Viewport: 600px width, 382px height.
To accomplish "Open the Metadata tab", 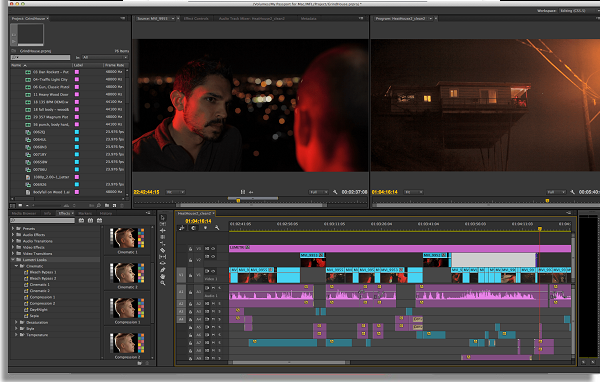I will tap(308, 18).
